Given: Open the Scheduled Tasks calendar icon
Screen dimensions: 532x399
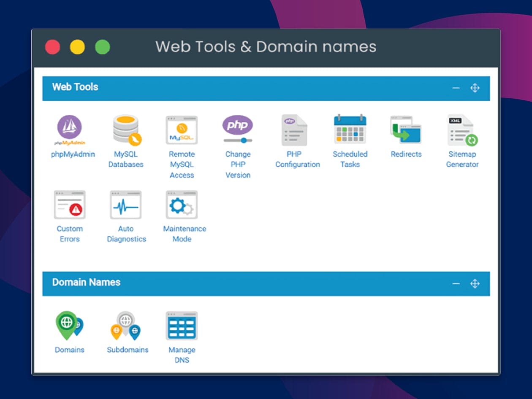Looking at the screenshot, I should pos(350,129).
